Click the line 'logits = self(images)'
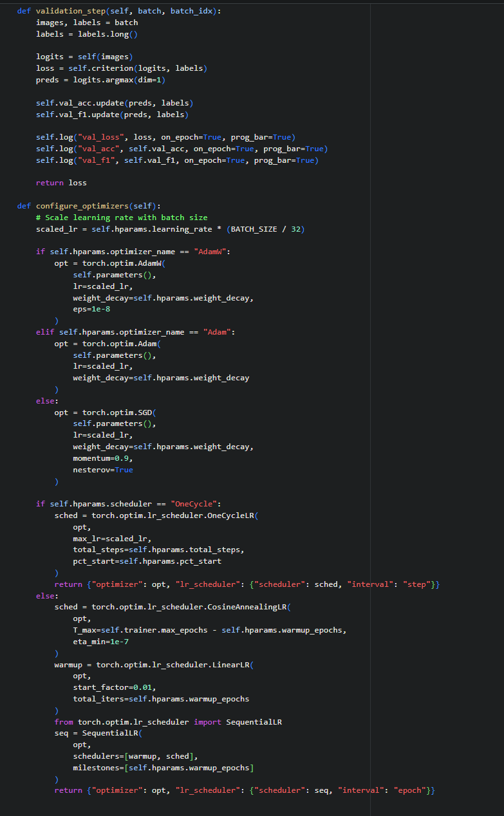The image size is (504, 816). pyautogui.click(x=85, y=57)
